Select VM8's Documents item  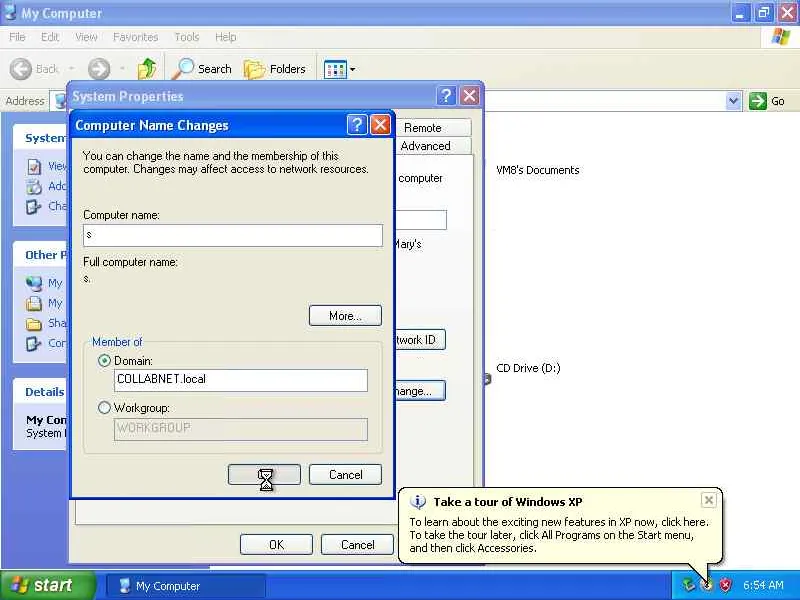point(537,170)
